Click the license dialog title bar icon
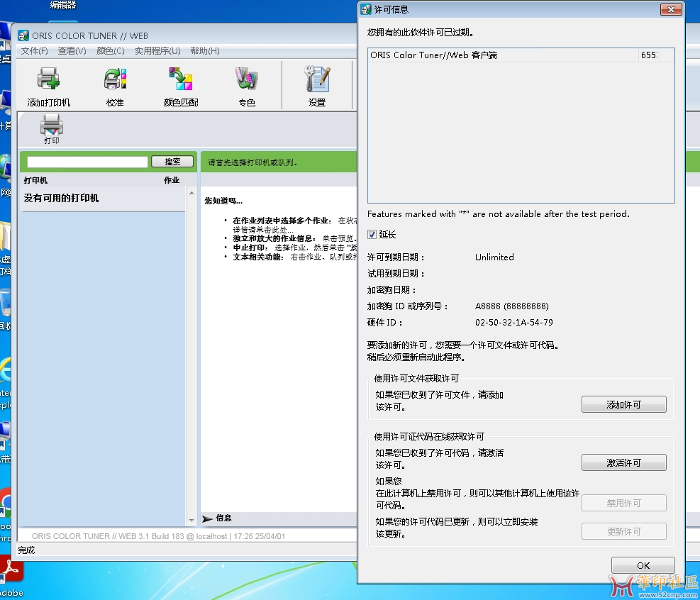Image resolution: width=700 pixels, height=600 pixels. pyautogui.click(x=366, y=9)
